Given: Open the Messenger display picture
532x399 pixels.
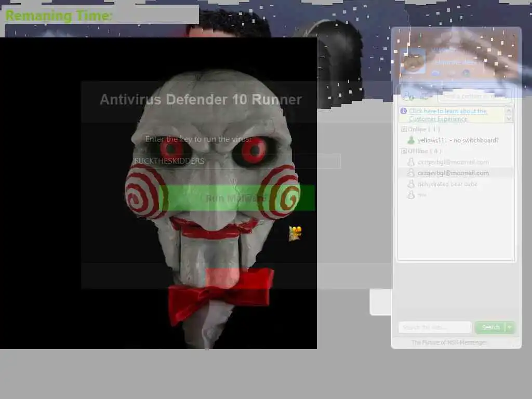Looking at the screenshot, I should click(413, 61).
